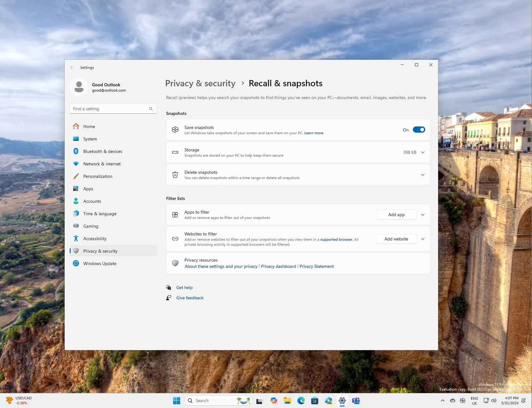Viewport: 532px width, 408px height.
Task: Click the back arrow in Settings
Action: [72, 67]
